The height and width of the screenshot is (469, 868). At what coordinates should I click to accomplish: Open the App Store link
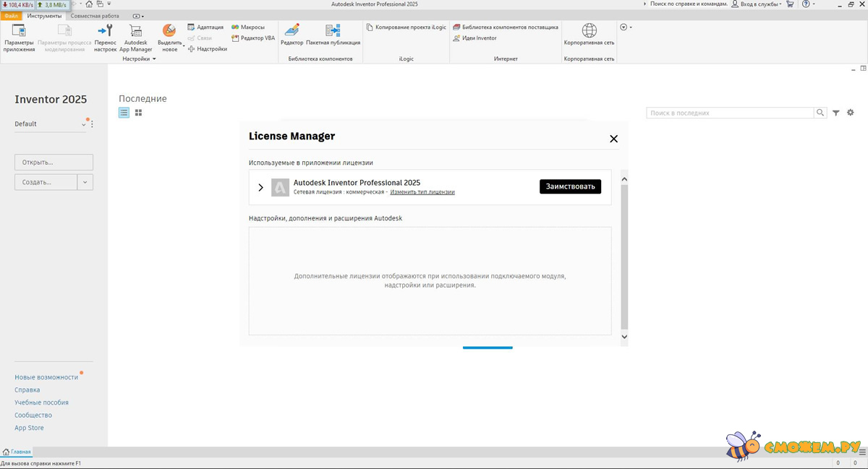pyautogui.click(x=30, y=428)
